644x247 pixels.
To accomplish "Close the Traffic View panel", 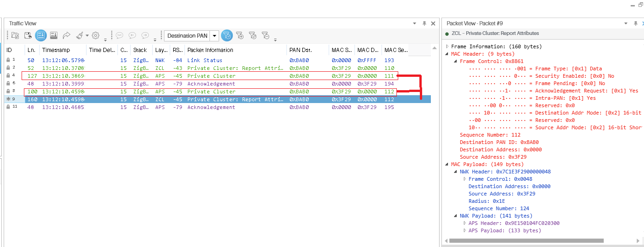I will click(x=433, y=23).
